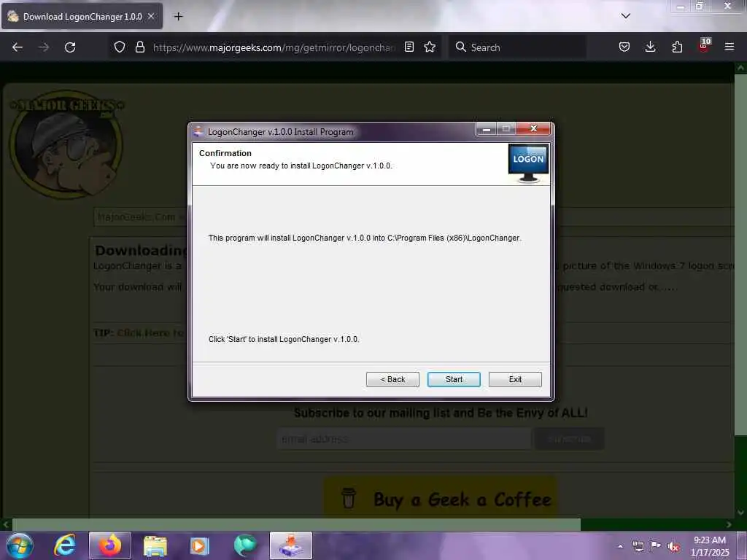This screenshot has height=560, width=747.
Task: Open Save to Pocket button
Action: (624, 47)
